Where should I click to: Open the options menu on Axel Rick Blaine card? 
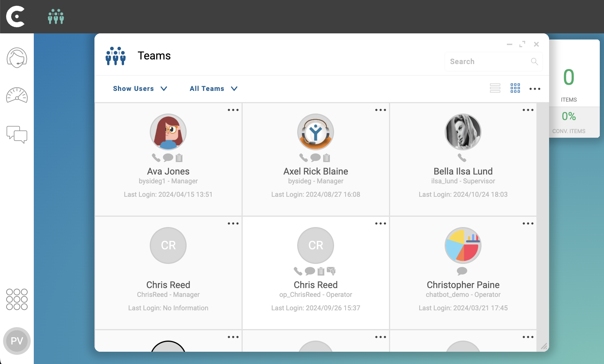(381, 110)
